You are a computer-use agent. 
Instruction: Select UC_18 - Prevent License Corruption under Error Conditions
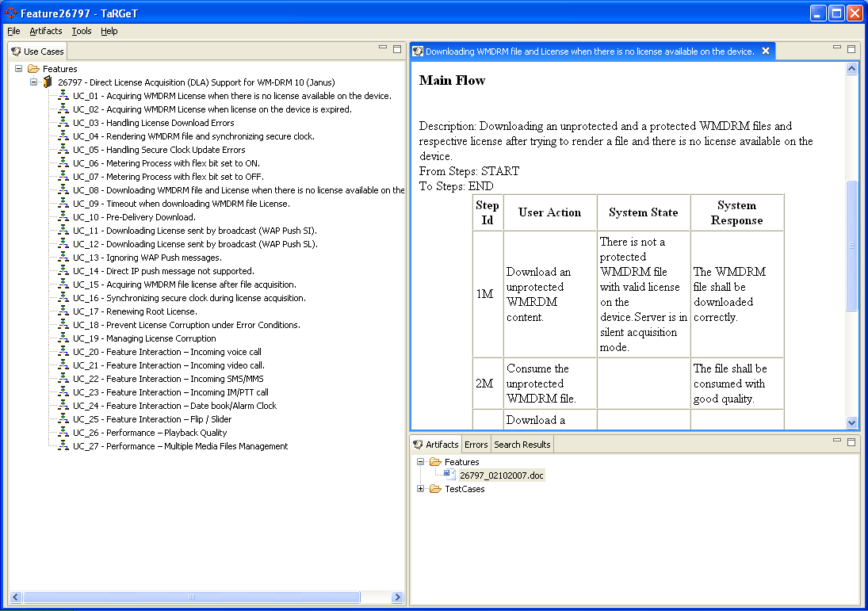(x=186, y=325)
